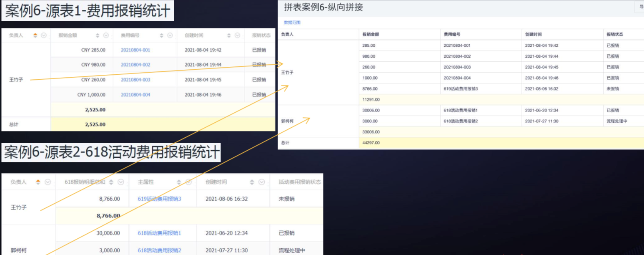Select the 拼表案例6-纵向拼接 report title
Image resolution: width=644 pixels, height=255 pixels.
click(323, 7)
